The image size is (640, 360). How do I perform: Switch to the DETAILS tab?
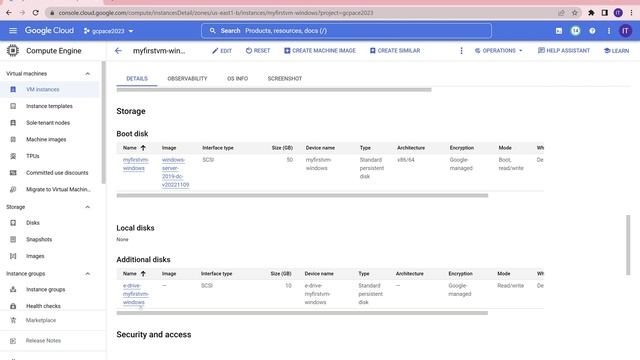[x=137, y=78]
